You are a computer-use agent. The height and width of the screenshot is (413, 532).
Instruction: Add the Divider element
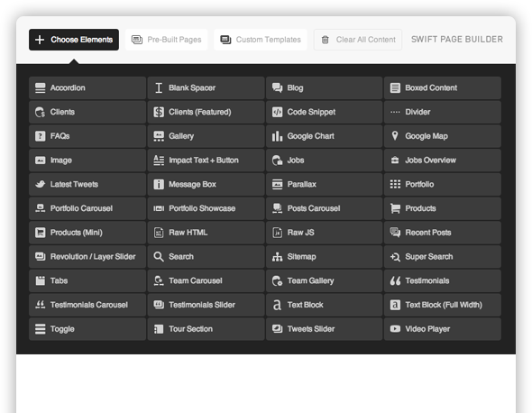click(443, 112)
